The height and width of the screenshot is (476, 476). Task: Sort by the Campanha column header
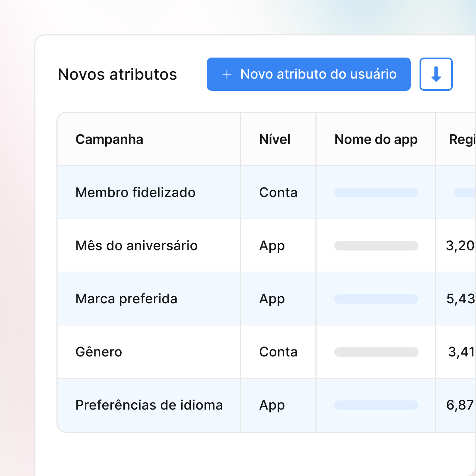[109, 139]
